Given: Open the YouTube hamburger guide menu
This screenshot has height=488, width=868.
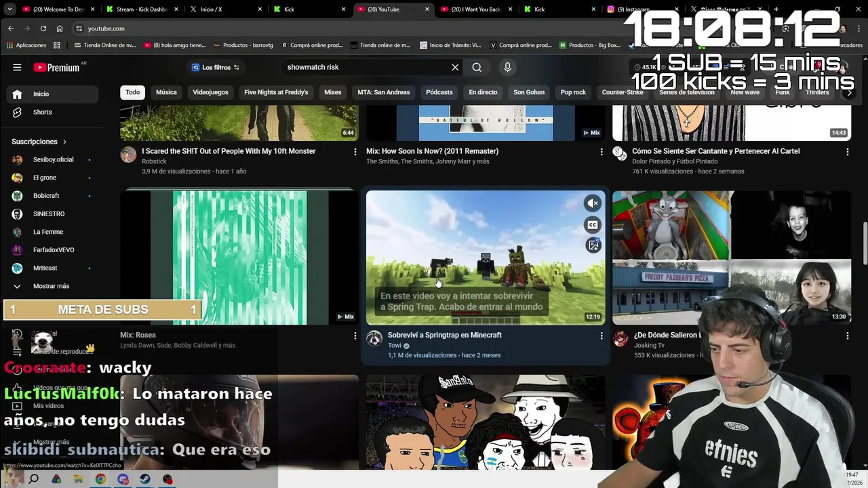Looking at the screenshot, I should pos(17,67).
